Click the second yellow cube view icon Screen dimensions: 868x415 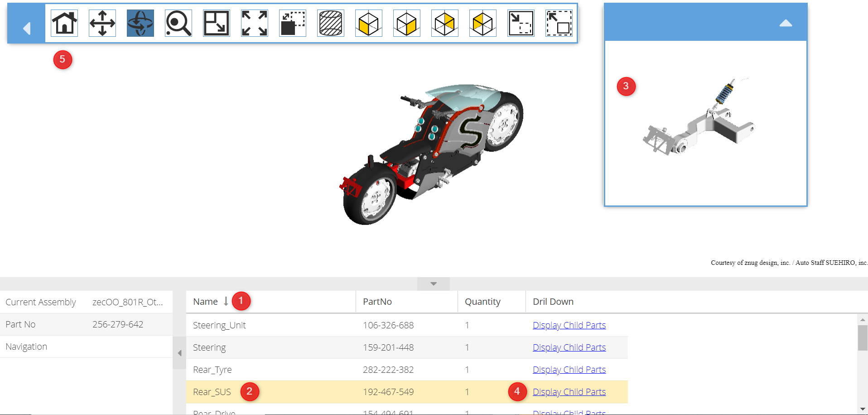point(407,23)
